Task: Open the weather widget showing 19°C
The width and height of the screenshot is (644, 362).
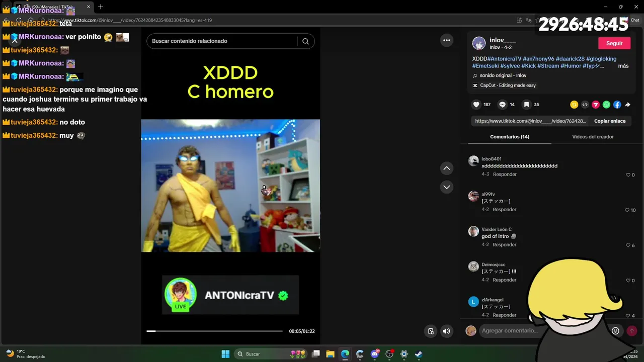Action: point(25,354)
